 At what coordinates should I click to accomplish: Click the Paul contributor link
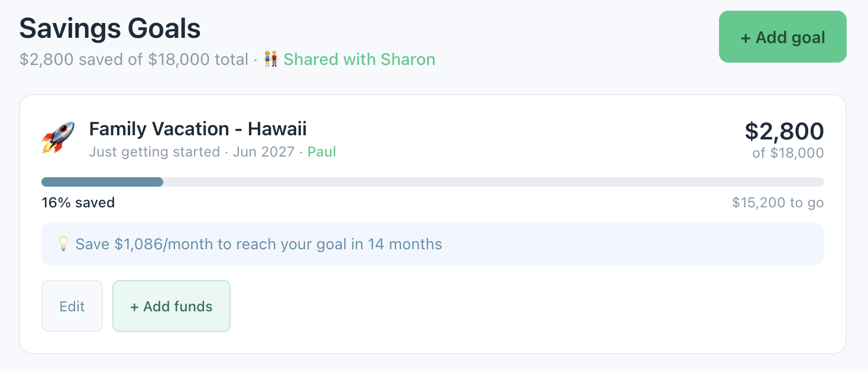(x=322, y=152)
